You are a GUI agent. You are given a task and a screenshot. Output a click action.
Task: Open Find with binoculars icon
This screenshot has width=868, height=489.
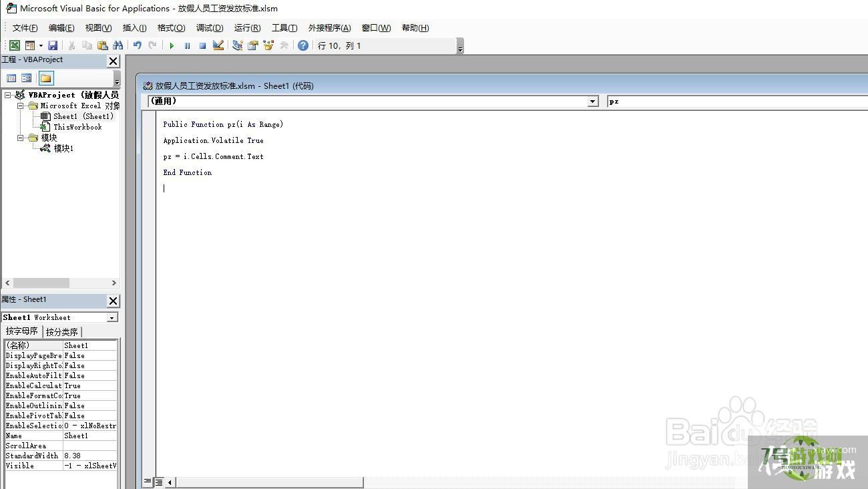(x=118, y=45)
